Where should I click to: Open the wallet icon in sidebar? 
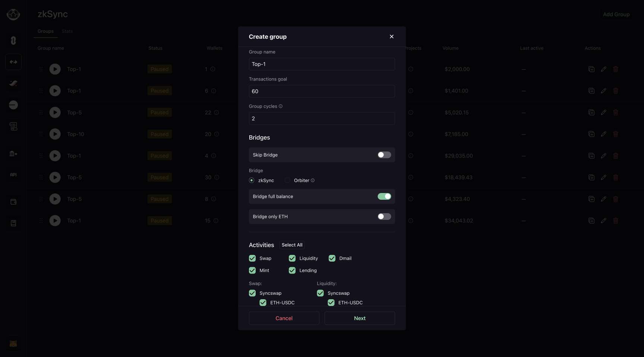[13, 202]
